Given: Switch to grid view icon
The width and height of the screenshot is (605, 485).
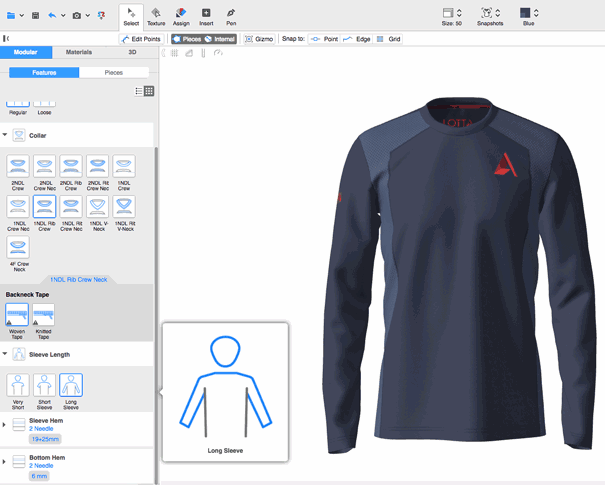Looking at the screenshot, I should [149, 91].
